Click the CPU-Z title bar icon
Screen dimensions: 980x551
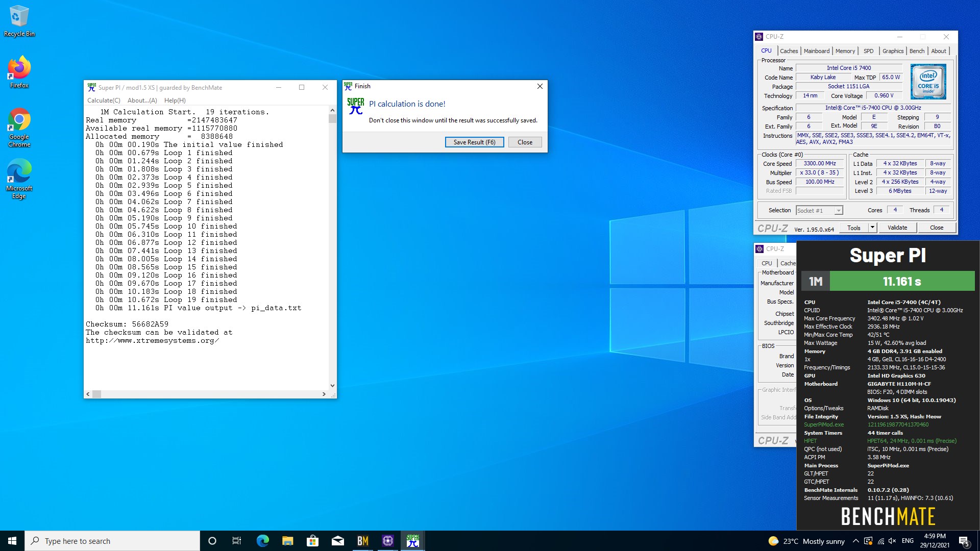click(x=759, y=37)
